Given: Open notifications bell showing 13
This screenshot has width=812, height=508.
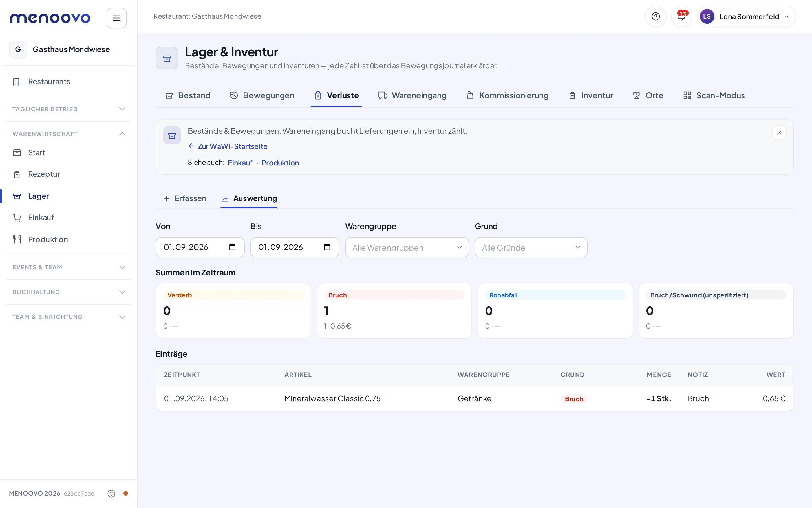Looking at the screenshot, I should coord(681,16).
